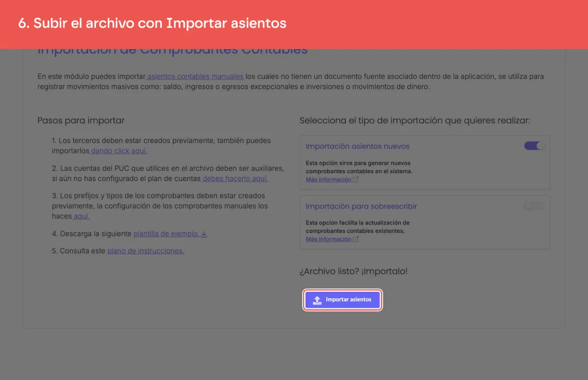Follow the 'dando click aquí' link
This screenshot has width=588, height=380.
click(119, 151)
